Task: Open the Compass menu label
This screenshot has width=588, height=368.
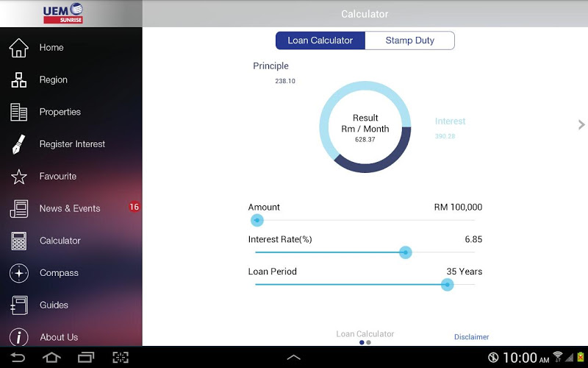Action: pos(59,273)
